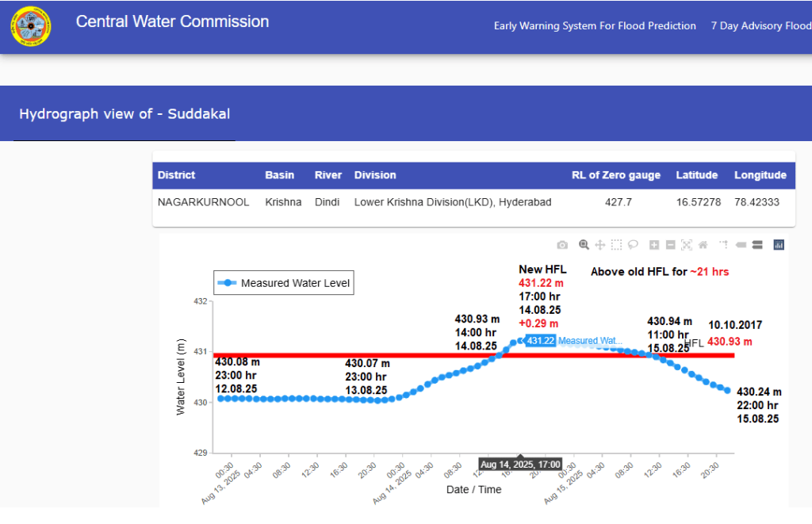Reset axes with the home icon
Viewport: 812px width, 524px height.
click(703, 245)
